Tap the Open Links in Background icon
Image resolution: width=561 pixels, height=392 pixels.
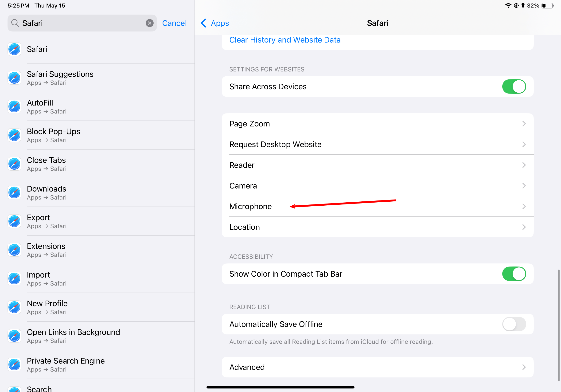point(14,336)
